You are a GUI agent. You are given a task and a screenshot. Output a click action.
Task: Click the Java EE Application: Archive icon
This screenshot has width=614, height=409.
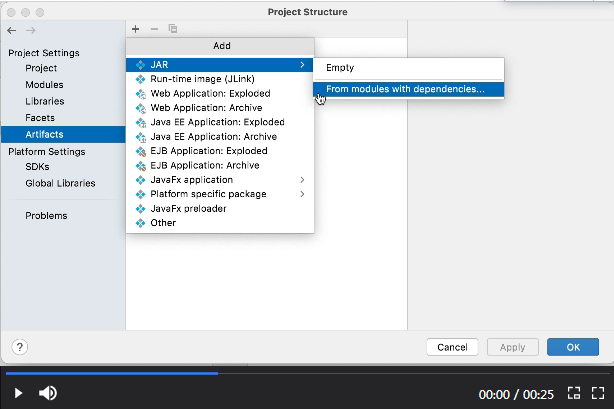141,137
